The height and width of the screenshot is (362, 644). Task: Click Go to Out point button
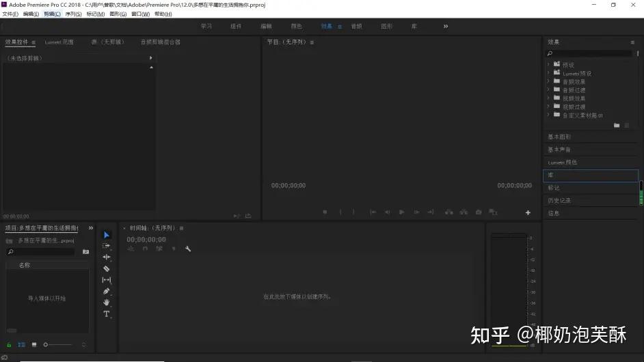point(431,212)
